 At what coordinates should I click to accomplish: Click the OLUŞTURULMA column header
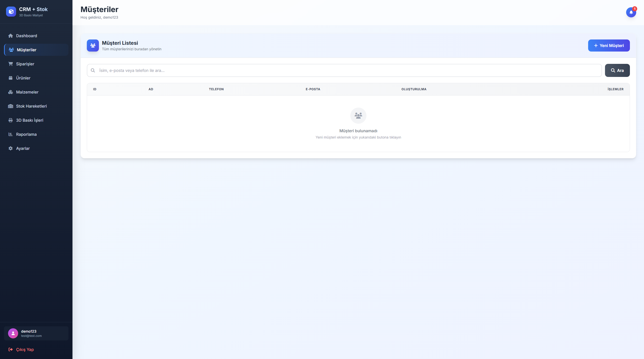414,89
